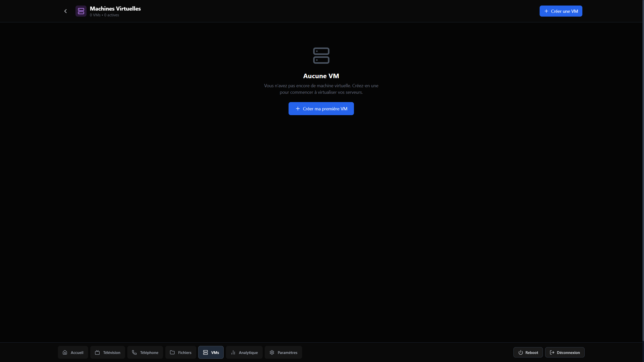Select the VMs tab
The image size is (644, 362).
211,352
